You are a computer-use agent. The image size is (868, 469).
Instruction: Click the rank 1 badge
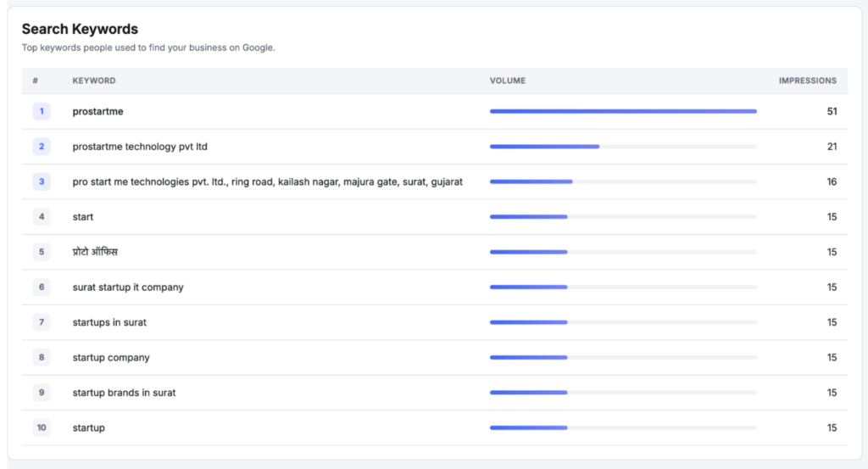pos(42,111)
